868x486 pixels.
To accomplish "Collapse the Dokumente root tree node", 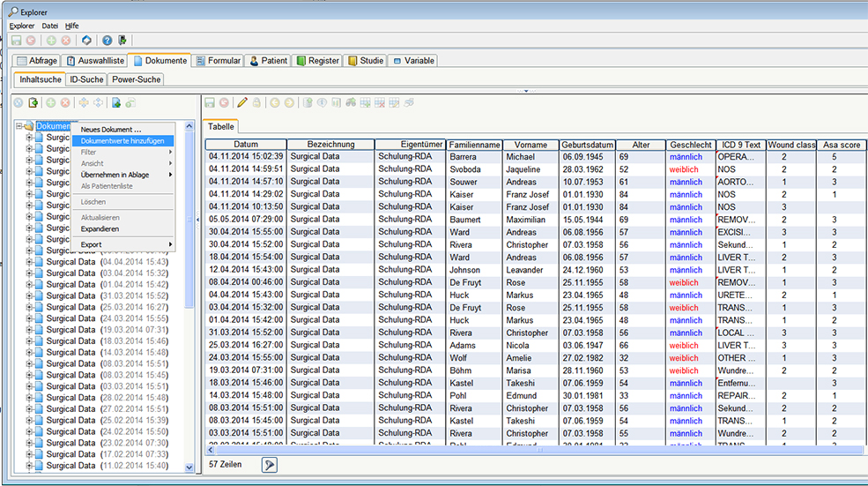I will [19, 127].
